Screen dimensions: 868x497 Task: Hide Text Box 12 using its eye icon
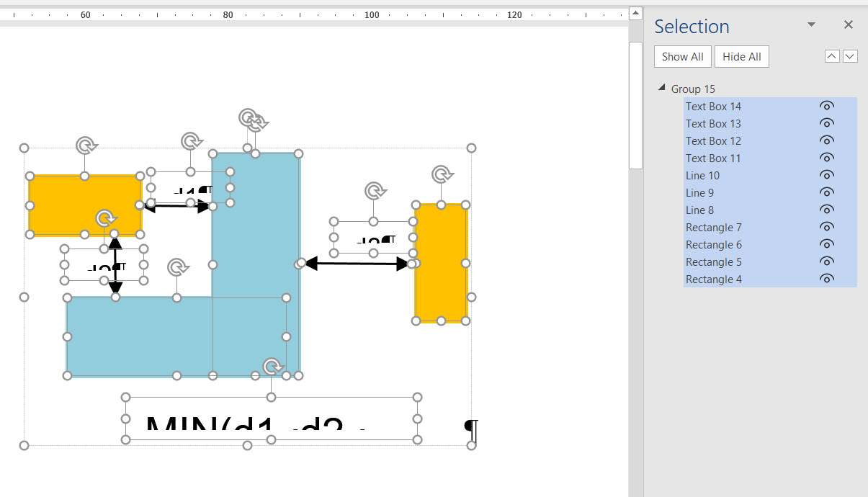click(x=827, y=141)
